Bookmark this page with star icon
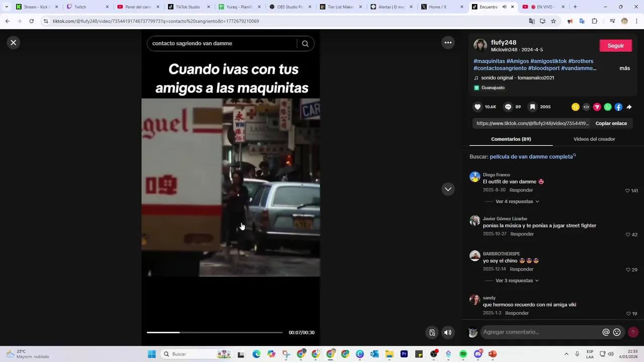The width and height of the screenshot is (644, 362). pos(553,21)
